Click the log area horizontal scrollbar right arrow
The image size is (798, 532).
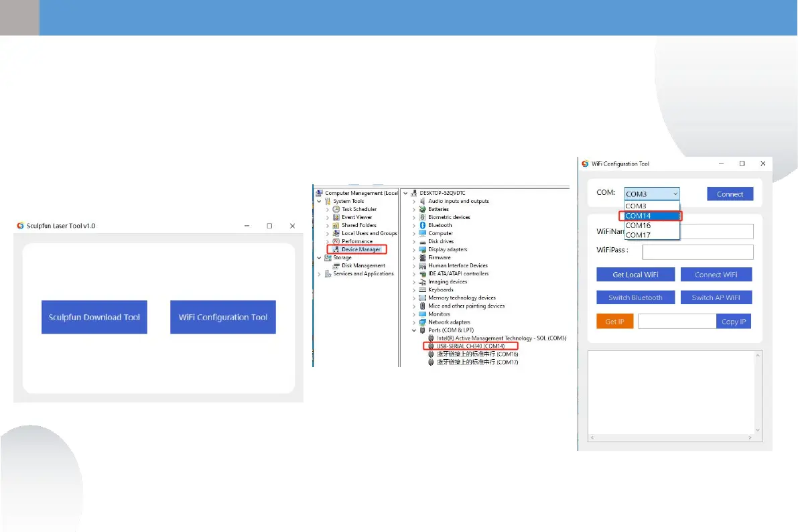point(750,438)
